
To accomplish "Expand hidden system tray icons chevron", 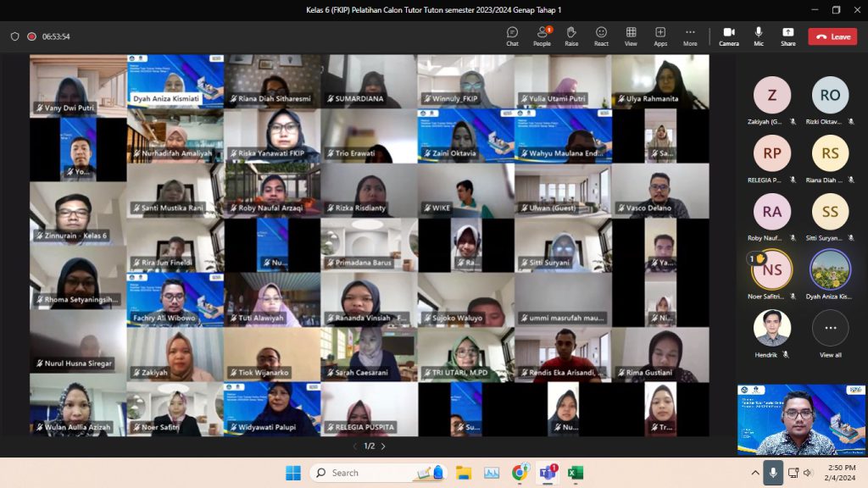I will [x=754, y=473].
